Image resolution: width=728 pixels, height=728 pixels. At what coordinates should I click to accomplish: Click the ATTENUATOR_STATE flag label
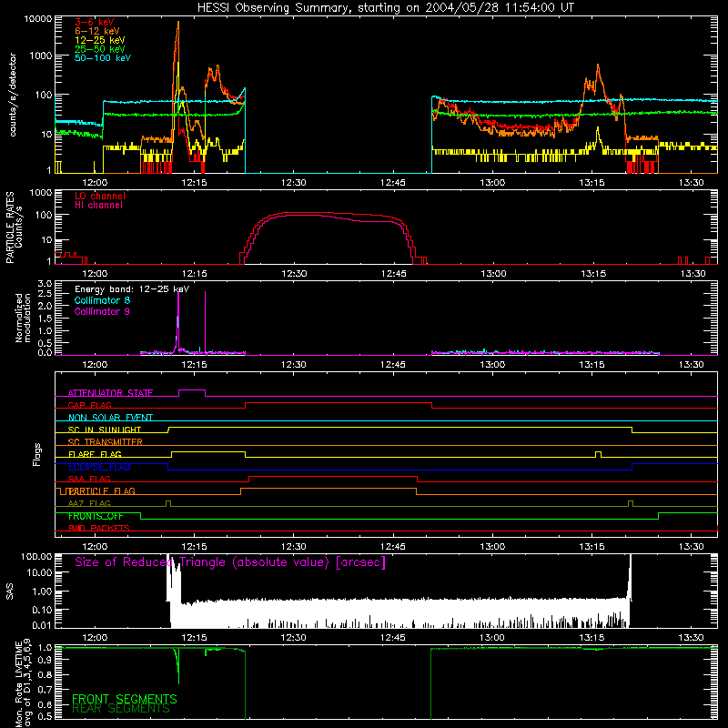point(110,393)
